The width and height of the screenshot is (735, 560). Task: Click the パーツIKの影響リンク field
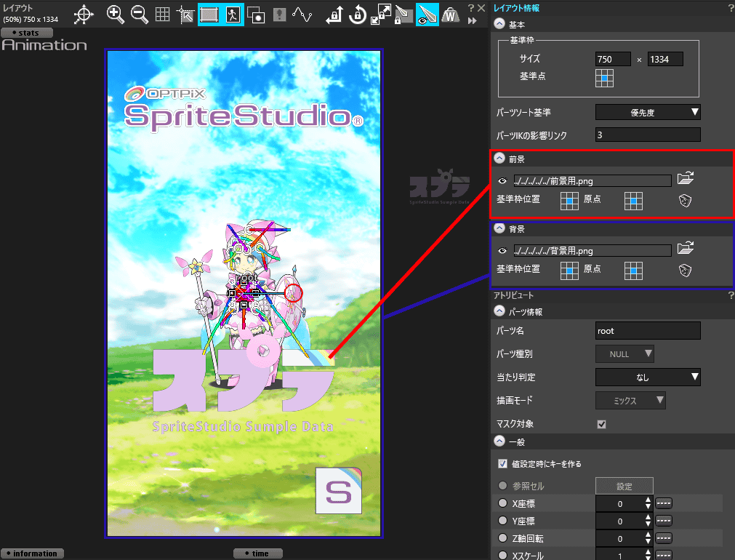648,135
